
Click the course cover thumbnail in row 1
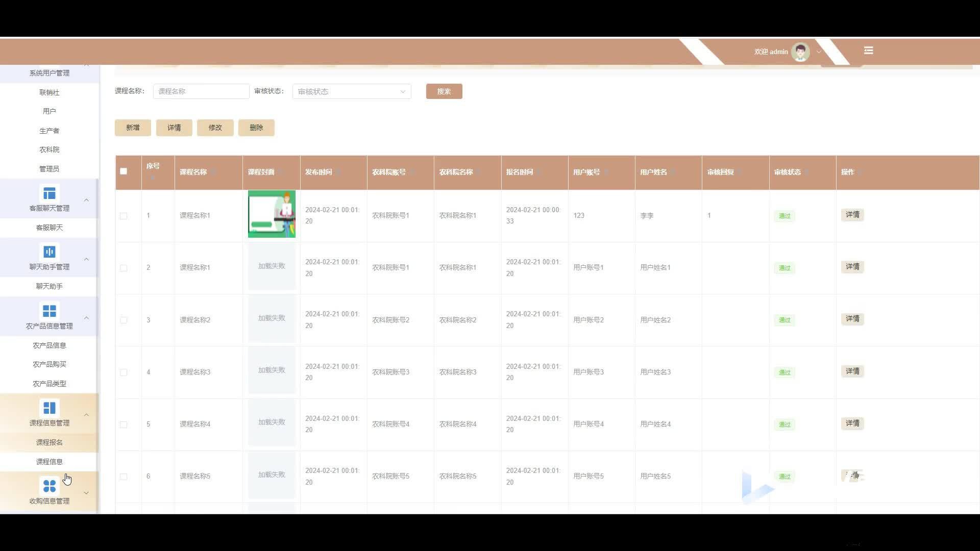pos(272,214)
